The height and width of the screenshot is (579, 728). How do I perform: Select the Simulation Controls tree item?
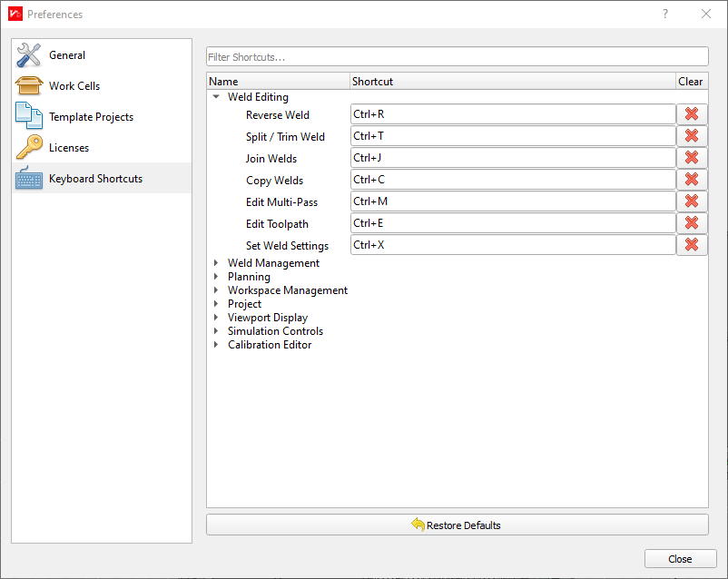(x=275, y=331)
